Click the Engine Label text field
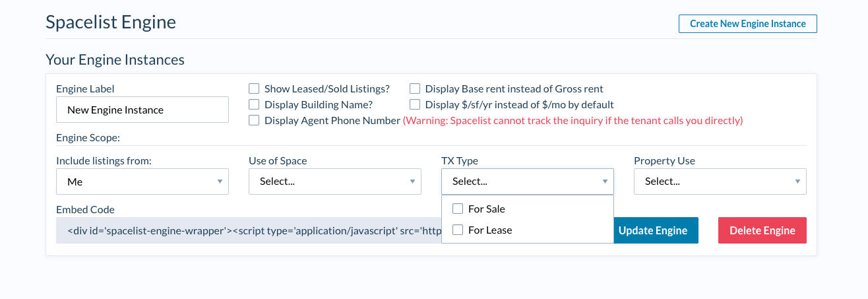Screen dimensions: 868x299 tap(142, 110)
